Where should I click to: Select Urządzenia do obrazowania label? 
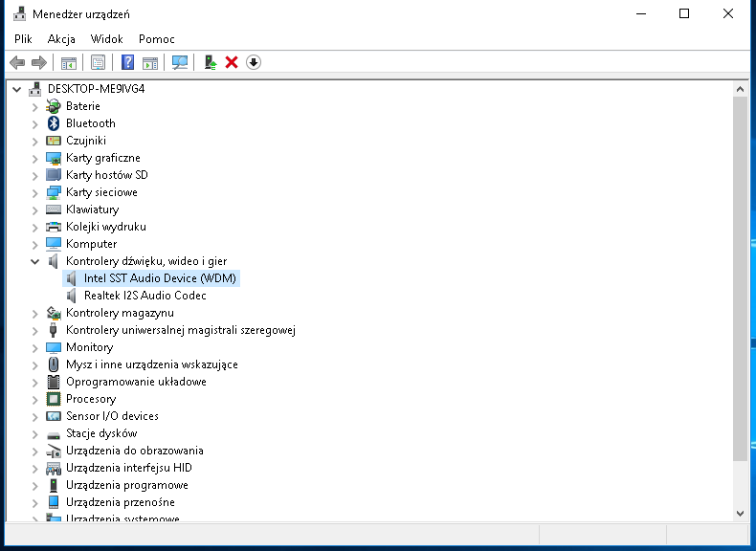point(135,451)
